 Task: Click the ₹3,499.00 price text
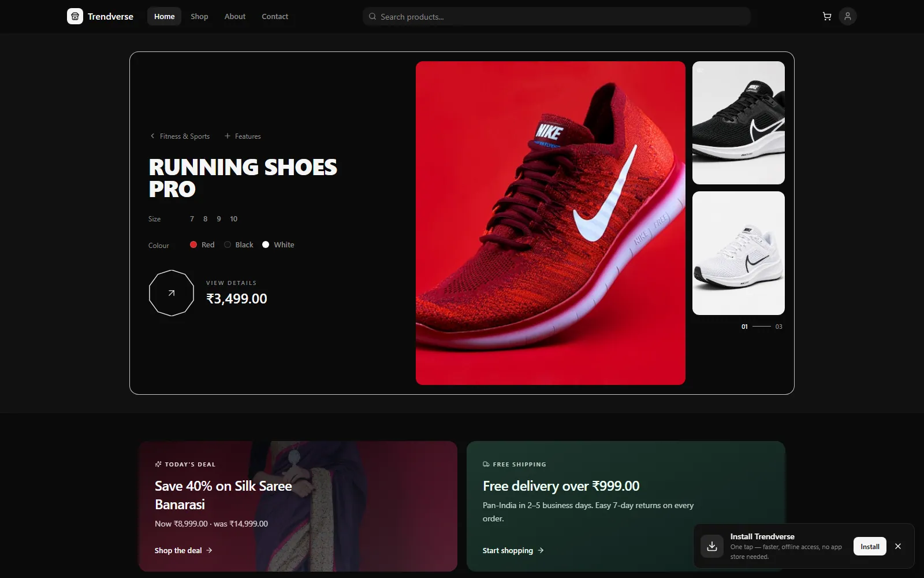tap(237, 299)
